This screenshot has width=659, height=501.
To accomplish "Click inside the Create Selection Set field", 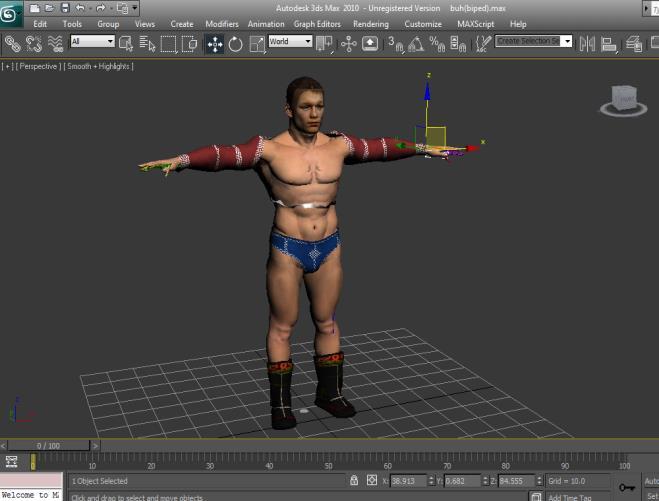I will [x=529, y=41].
